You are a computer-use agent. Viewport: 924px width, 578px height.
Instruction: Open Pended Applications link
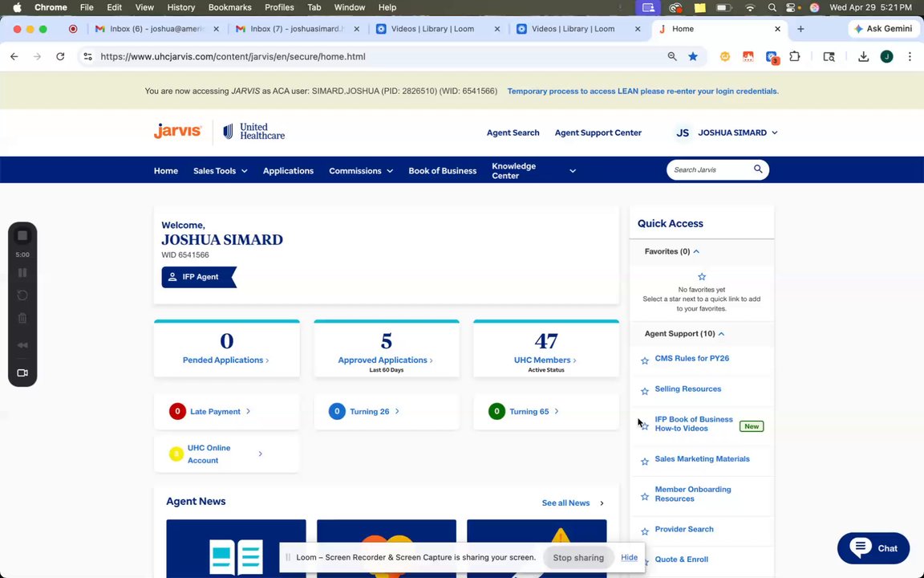[x=225, y=360]
